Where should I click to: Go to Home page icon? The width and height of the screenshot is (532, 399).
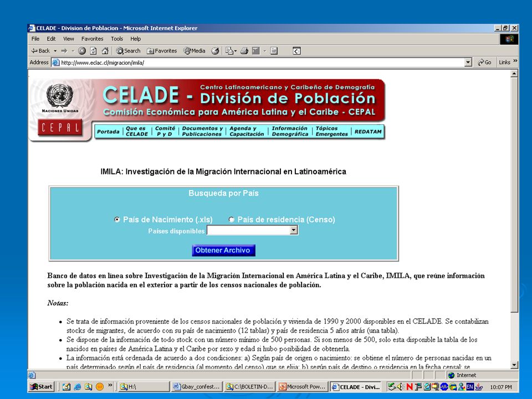click(105, 51)
